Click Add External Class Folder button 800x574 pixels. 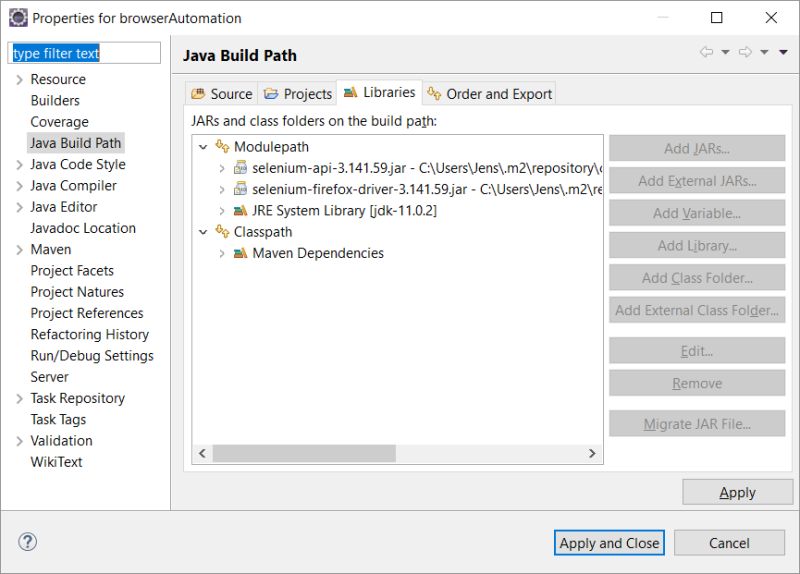point(697,310)
